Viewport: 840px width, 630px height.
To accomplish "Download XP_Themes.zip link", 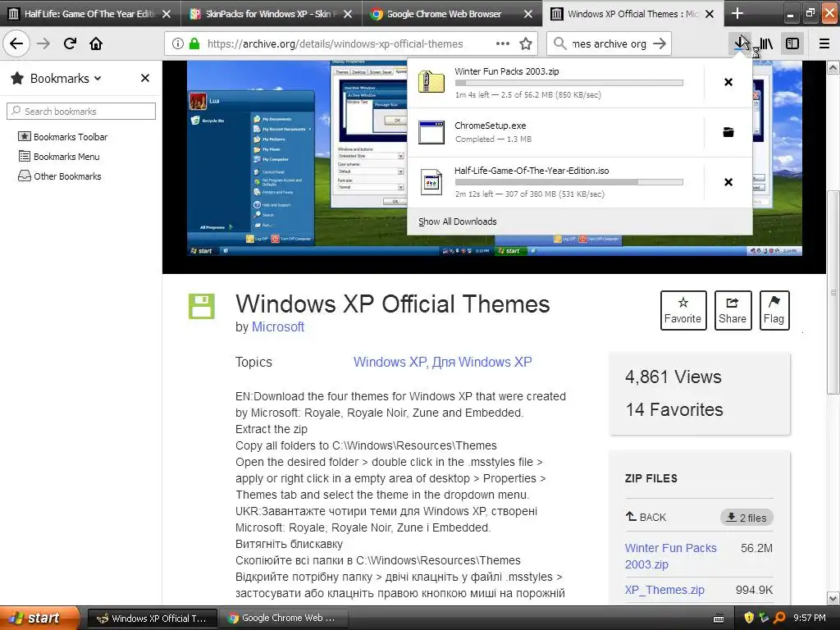I will click(x=664, y=590).
